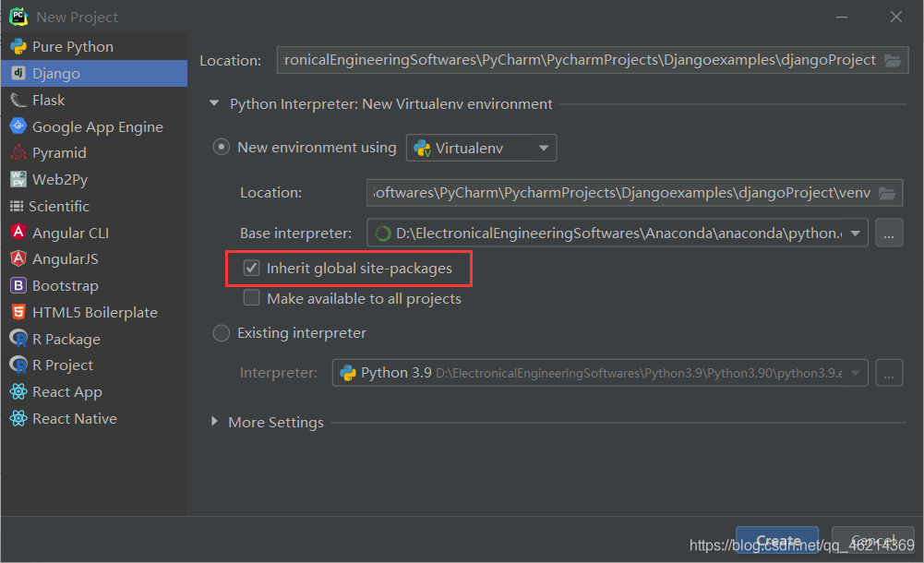Close the New Project dialog

895,18
